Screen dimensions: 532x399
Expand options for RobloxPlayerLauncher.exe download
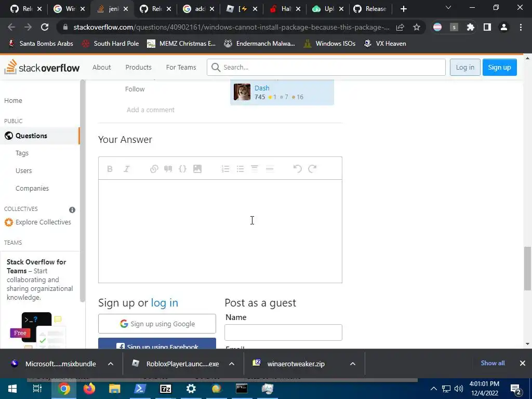click(232, 364)
